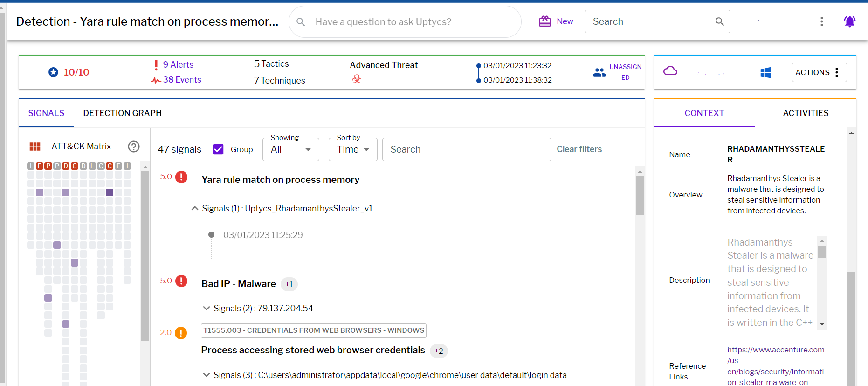Click the red severity icon for Bad IP - Malware
The width and height of the screenshot is (868, 386).
(x=181, y=281)
